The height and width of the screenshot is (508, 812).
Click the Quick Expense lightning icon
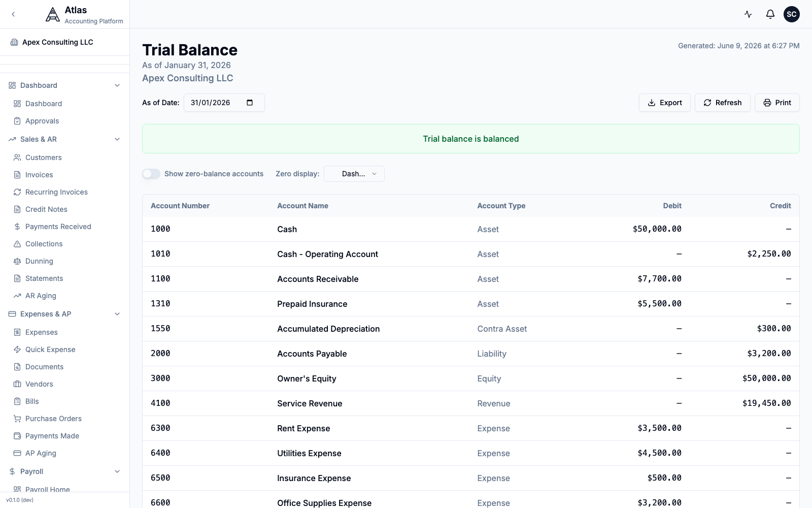17,350
